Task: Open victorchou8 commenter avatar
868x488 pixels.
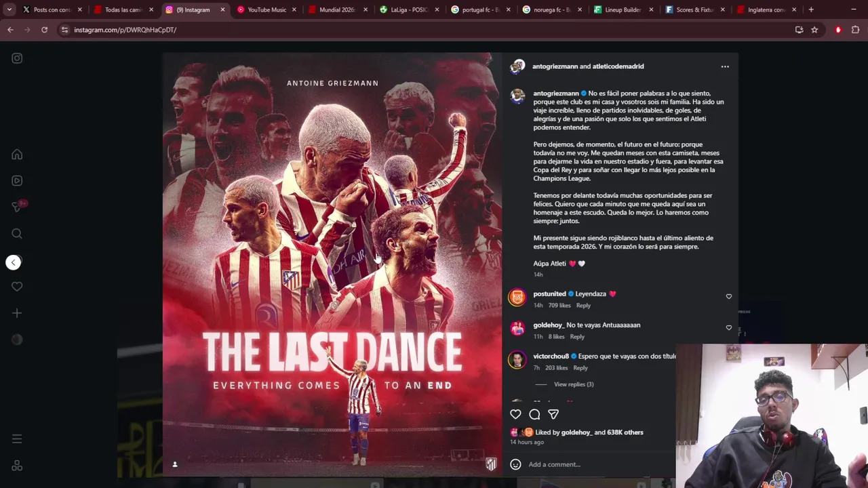Action: pos(517,359)
